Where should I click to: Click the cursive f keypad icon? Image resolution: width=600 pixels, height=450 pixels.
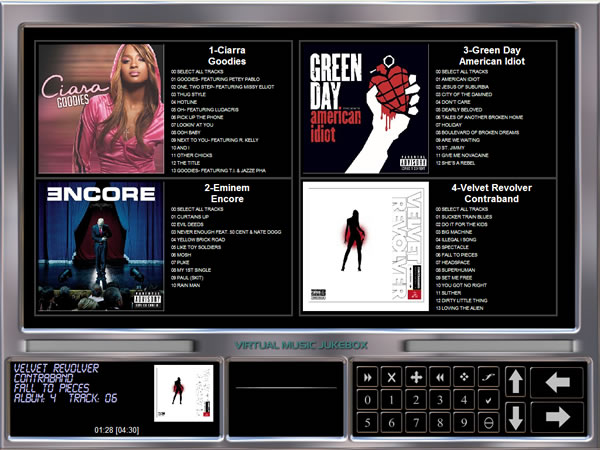pyautogui.click(x=488, y=377)
